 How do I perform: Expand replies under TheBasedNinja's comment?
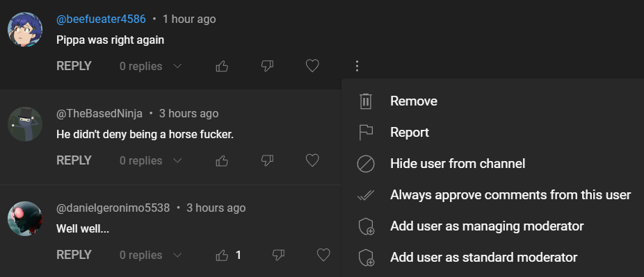coord(150,160)
